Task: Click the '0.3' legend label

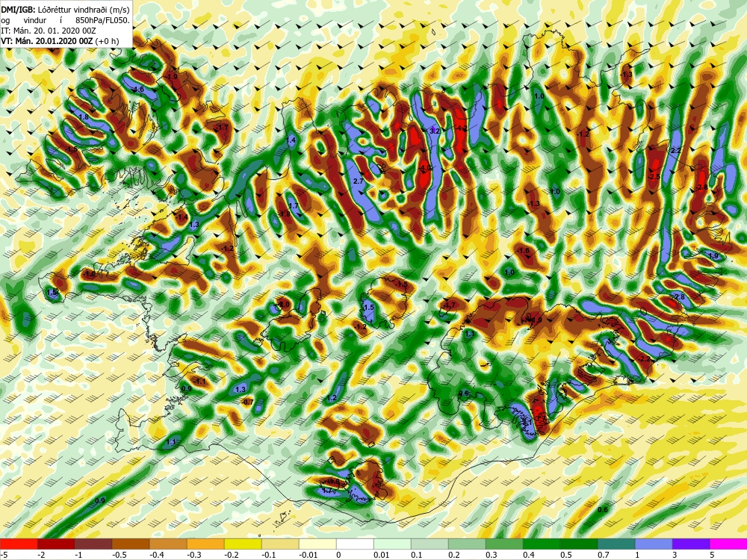Action: (x=492, y=555)
